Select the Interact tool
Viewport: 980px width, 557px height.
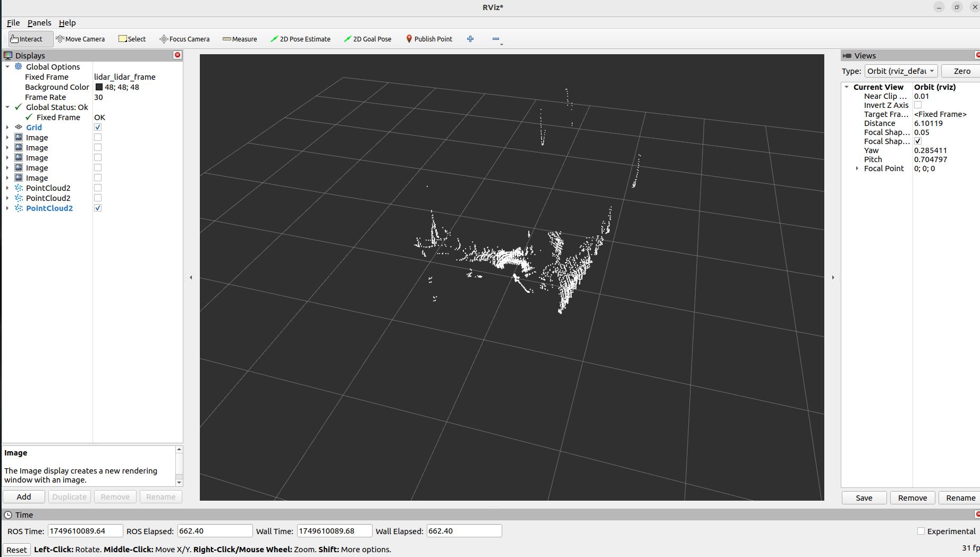pyautogui.click(x=29, y=39)
